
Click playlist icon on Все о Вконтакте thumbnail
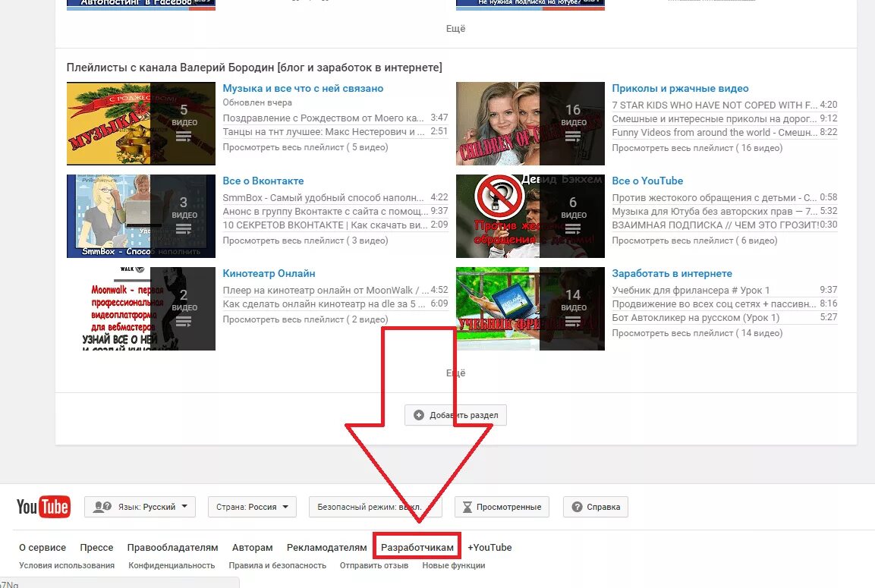click(184, 228)
